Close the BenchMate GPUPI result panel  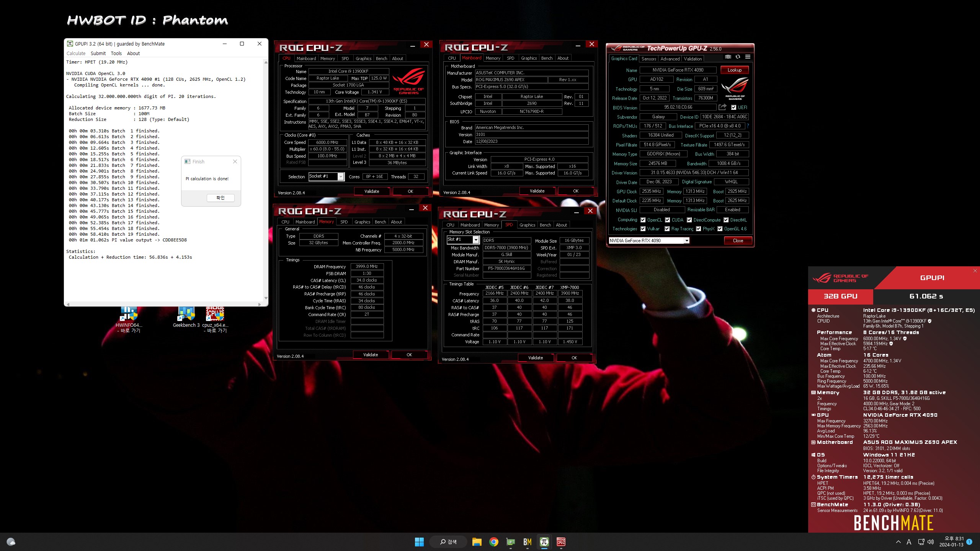pyautogui.click(x=975, y=271)
